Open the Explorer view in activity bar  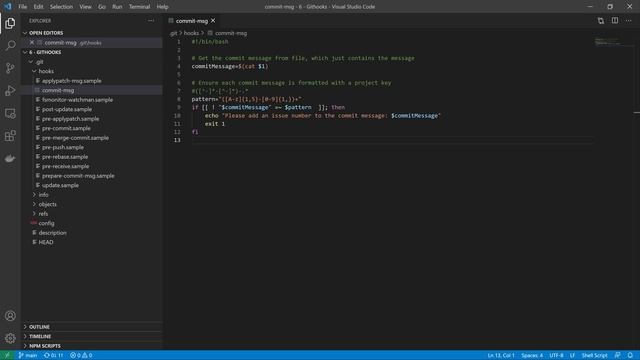[x=10, y=23]
